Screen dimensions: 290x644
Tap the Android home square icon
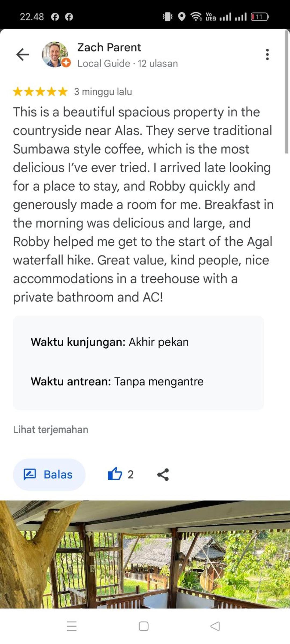[144, 626]
